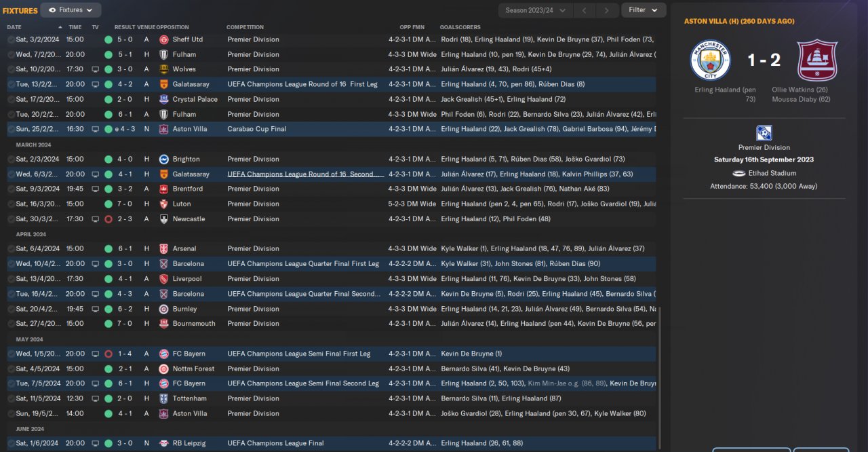Viewport: 868px width, 452px height.
Task: Click the Tottenham club badge
Action: pos(163,398)
